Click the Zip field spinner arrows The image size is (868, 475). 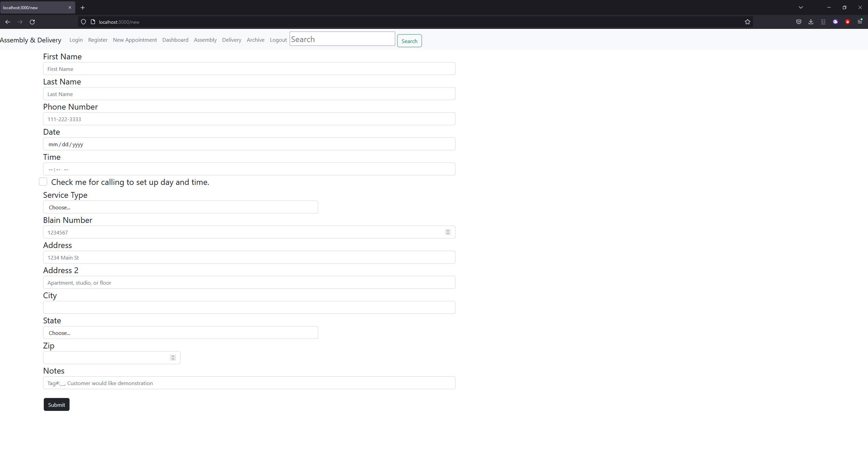click(173, 358)
